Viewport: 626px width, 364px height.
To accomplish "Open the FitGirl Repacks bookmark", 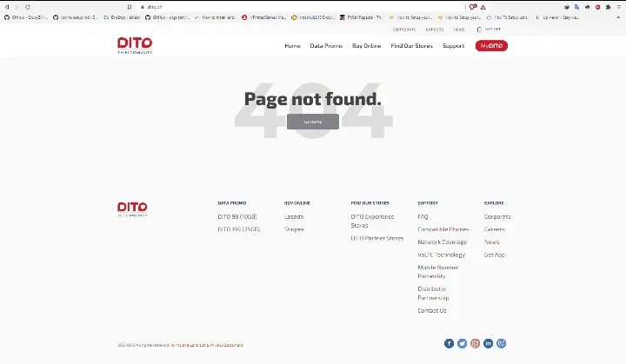I will 361,17.
